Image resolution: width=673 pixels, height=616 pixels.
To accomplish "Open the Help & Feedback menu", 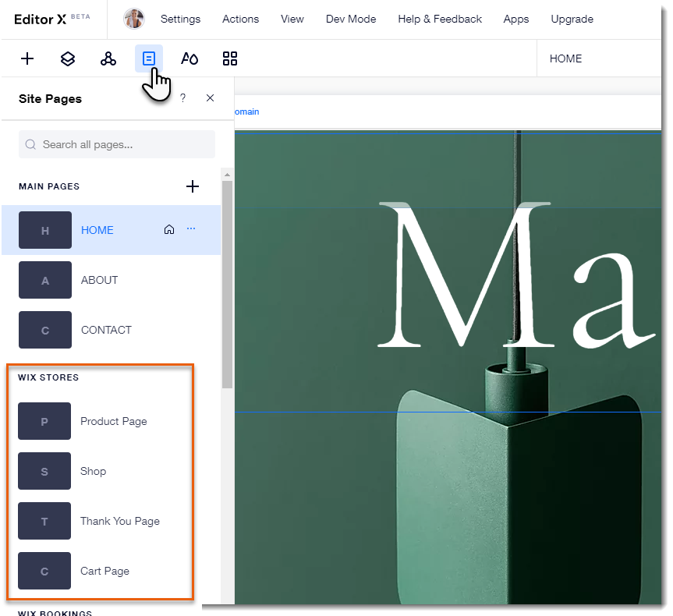I will (x=439, y=19).
